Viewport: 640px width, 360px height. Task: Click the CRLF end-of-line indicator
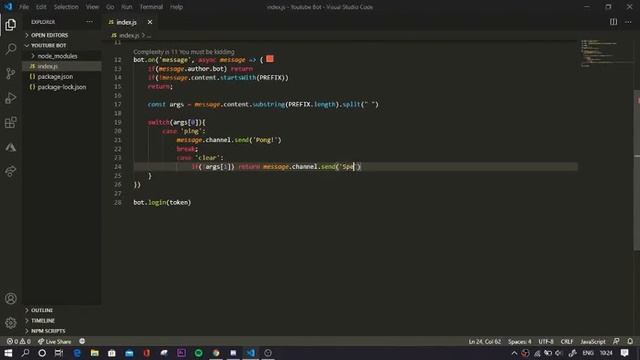click(x=567, y=341)
